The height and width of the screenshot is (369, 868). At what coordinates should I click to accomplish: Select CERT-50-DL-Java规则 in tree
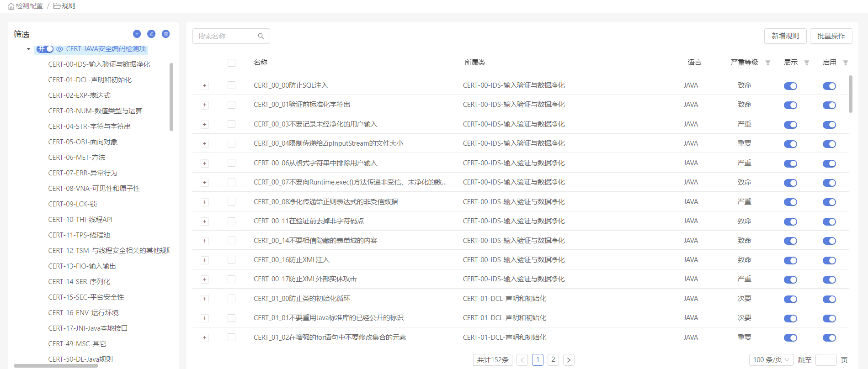(x=80, y=359)
